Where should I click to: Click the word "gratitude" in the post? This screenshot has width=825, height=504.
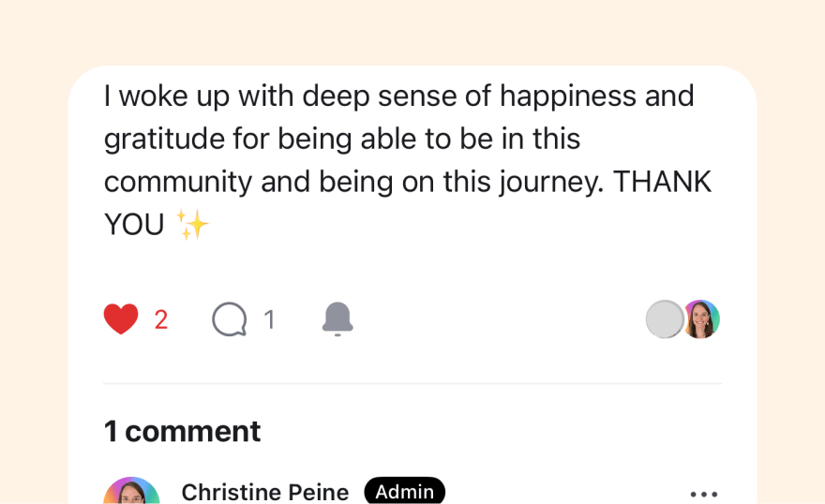(x=162, y=139)
